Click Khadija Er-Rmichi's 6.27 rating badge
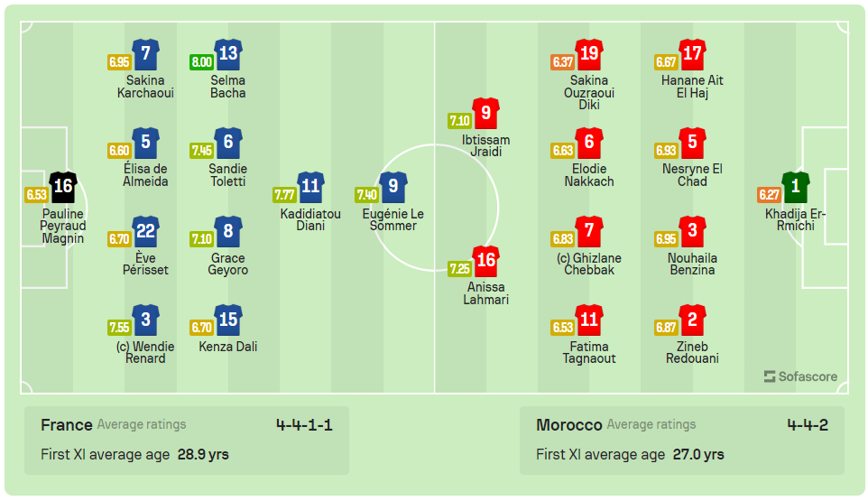This screenshot has height=501, width=868. click(769, 195)
